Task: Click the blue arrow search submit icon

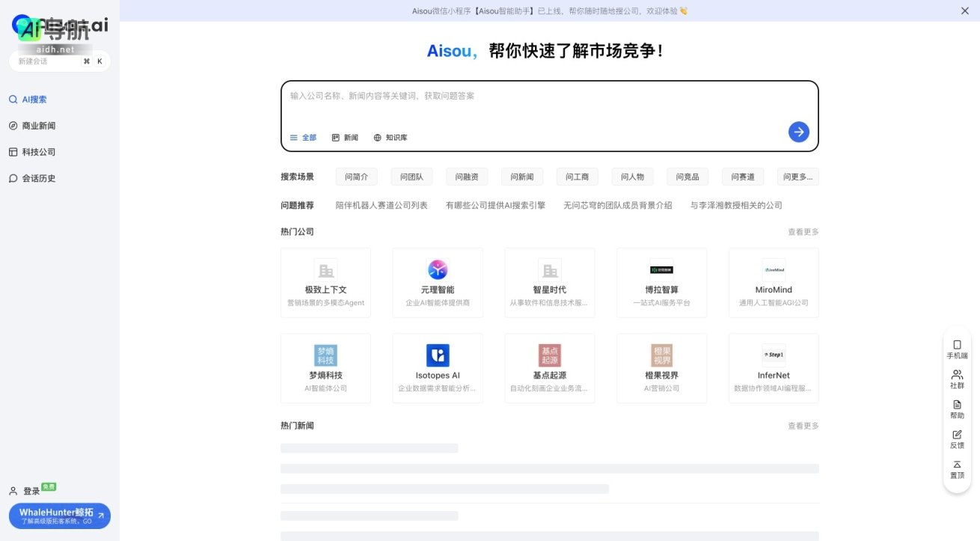Action: tap(798, 132)
